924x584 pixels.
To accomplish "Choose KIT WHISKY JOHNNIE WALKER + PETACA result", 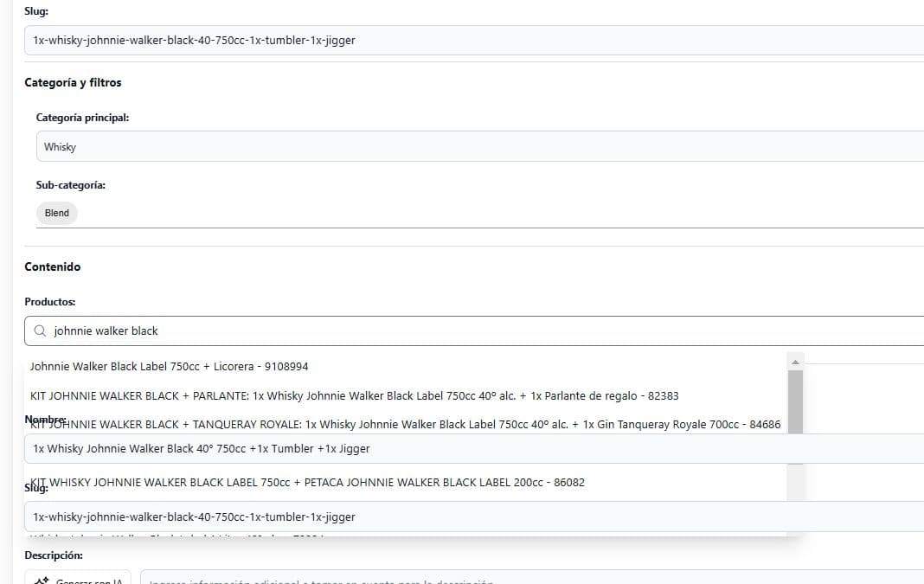I will pos(307,482).
